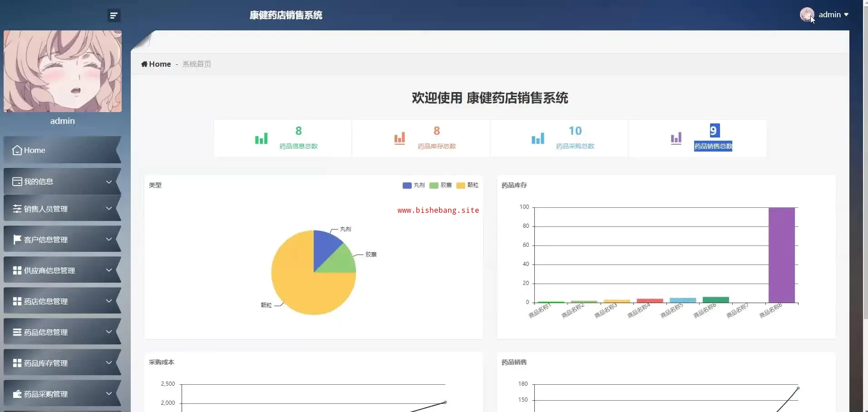868x412 pixels.
Task: Select the 我的信息 label in sidebar
Action: pos(39,181)
